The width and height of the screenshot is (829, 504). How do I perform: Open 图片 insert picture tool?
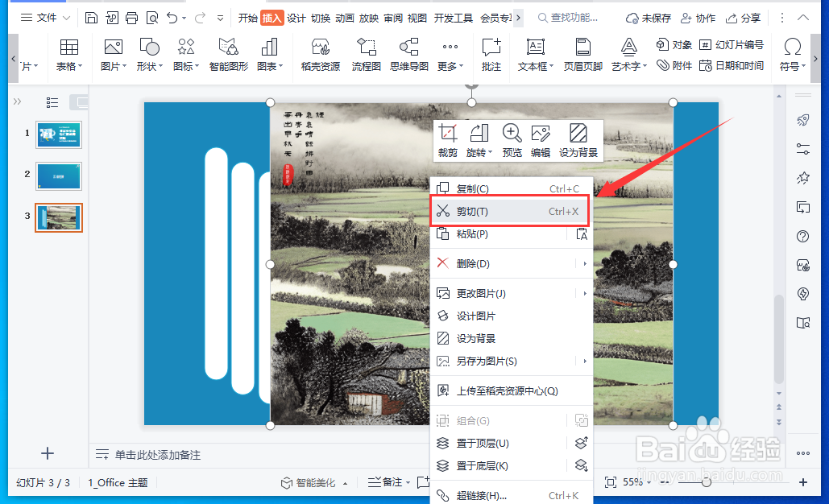[x=113, y=55]
